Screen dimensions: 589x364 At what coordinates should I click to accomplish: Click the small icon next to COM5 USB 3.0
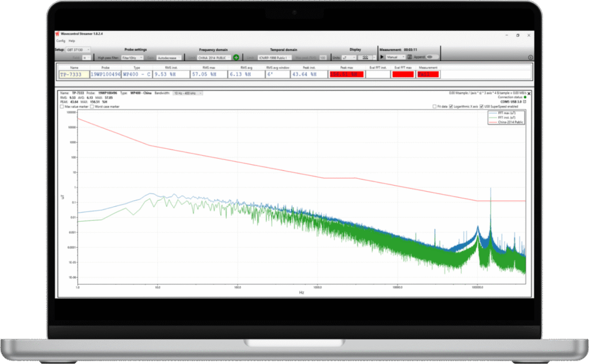pyautogui.click(x=524, y=102)
